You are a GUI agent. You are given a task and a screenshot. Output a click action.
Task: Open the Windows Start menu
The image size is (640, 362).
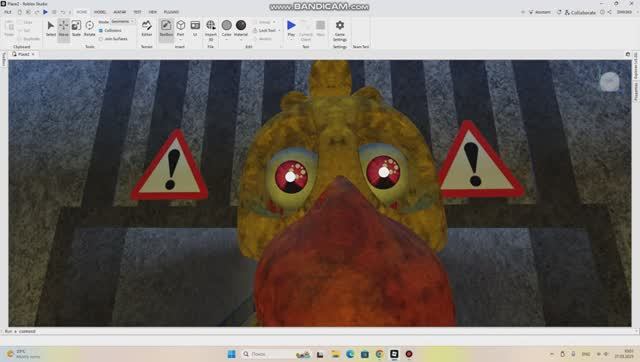pos(231,354)
